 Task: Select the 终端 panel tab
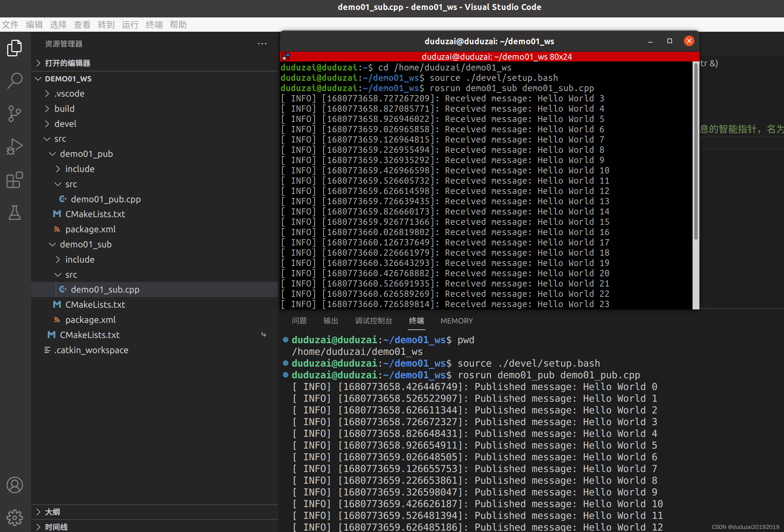coord(417,321)
